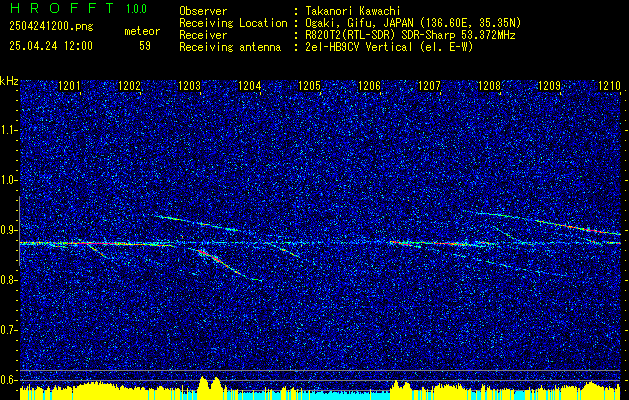Click the 1202 time marker

[129, 86]
